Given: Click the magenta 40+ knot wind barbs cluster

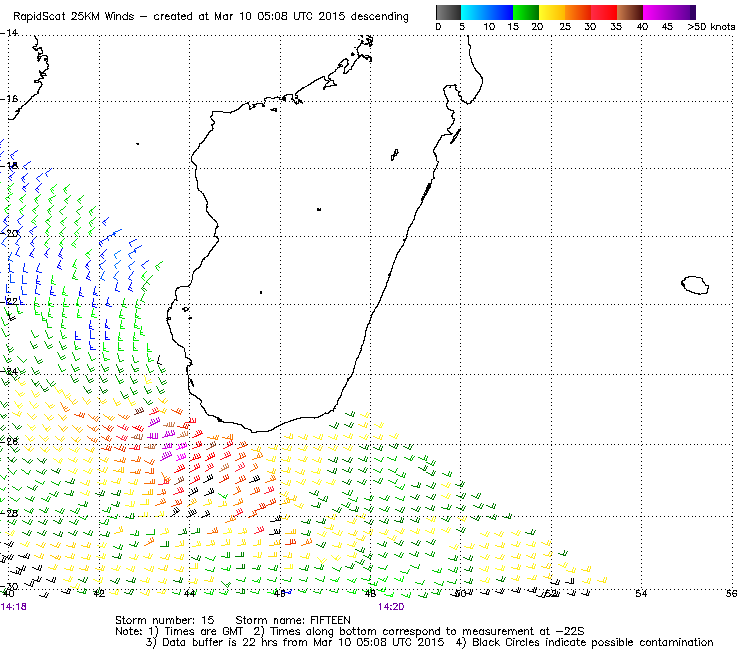Looking at the screenshot, I should tap(169, 438).
